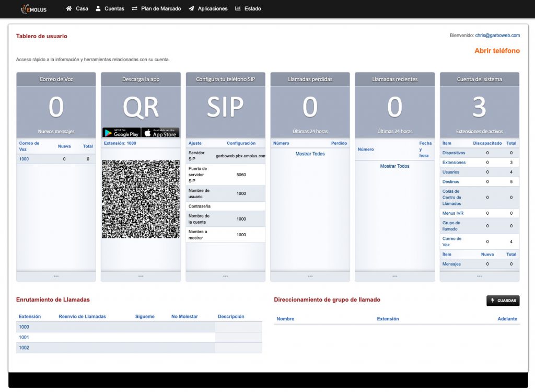Expand the Correo de Voz card bottom handle
The width and height of the screenshot is (535, 392).
[x=56, y=276]
